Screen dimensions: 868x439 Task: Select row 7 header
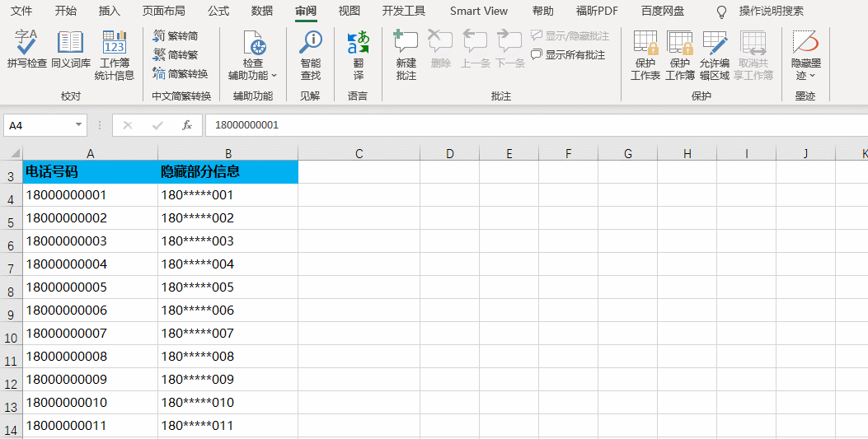[11, 264]
